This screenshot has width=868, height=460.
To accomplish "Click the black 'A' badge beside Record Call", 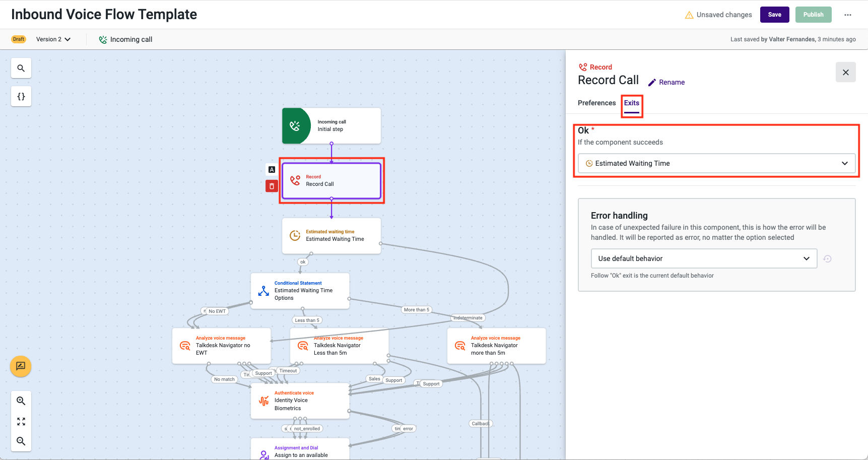I will (272, 170).
